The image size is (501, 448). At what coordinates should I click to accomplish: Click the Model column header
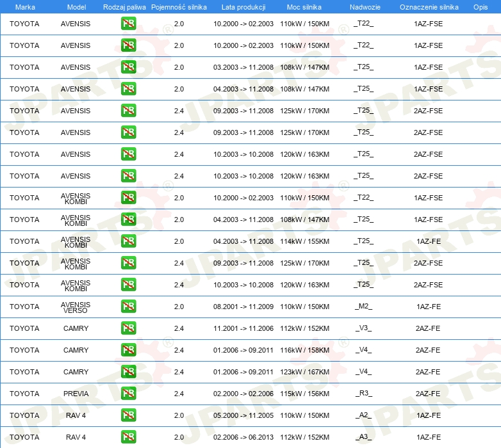click(76, 7)
